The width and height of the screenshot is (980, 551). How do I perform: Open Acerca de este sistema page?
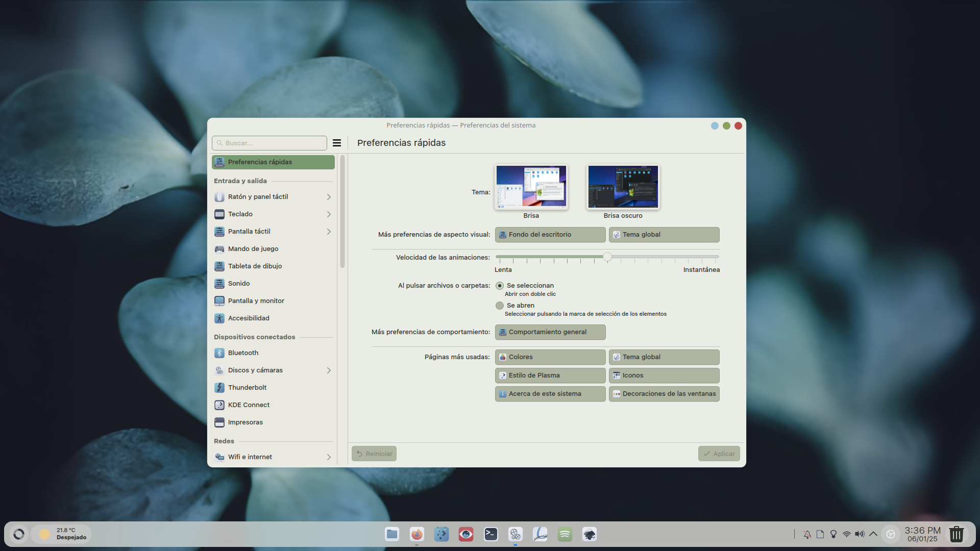(550, 394)
